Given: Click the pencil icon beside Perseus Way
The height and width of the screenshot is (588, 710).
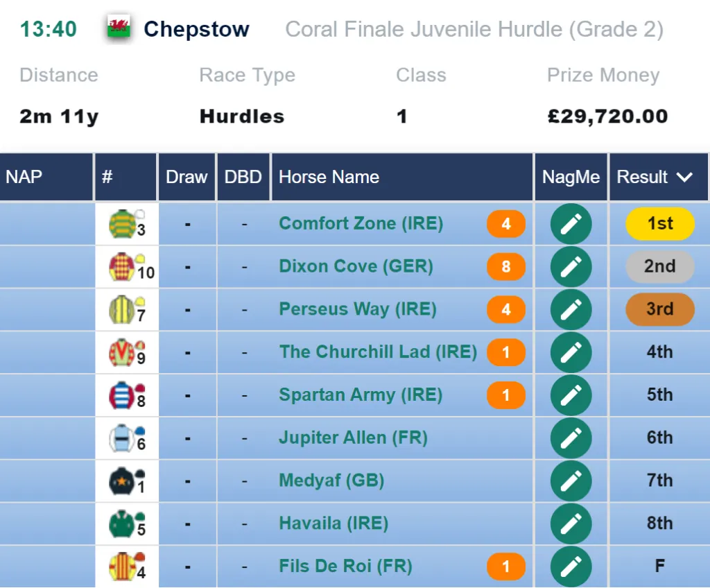Looking at the screenshot, I should pyautogui.click(x=571, y=309).
